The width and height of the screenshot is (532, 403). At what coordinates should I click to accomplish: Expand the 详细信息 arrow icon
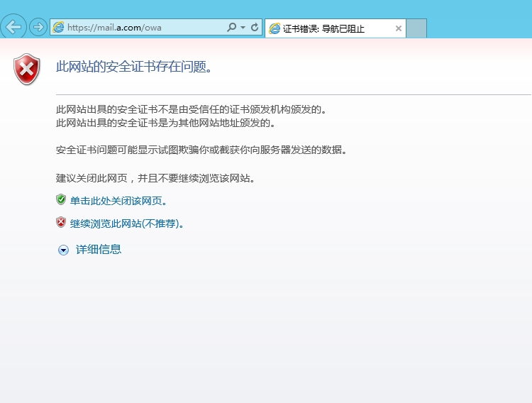[63, 250]
